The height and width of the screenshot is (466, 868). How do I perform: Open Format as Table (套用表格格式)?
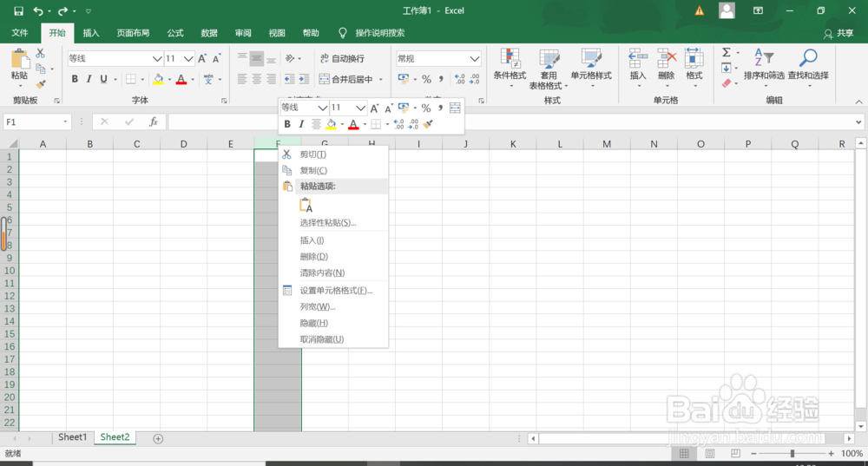(x=549, y=69)
